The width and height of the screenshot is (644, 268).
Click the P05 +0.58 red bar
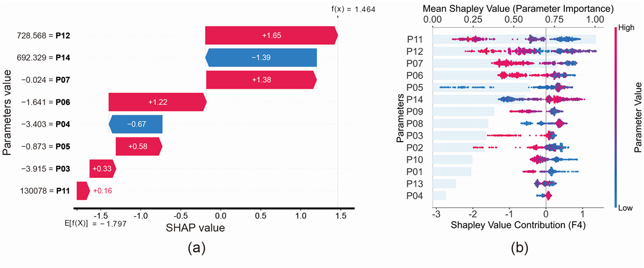[140, 146]
